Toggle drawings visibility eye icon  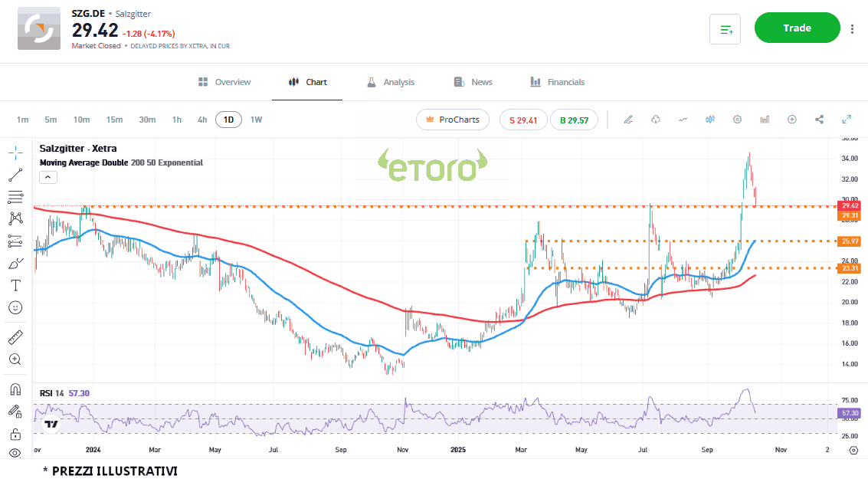[x=15, y=453]
